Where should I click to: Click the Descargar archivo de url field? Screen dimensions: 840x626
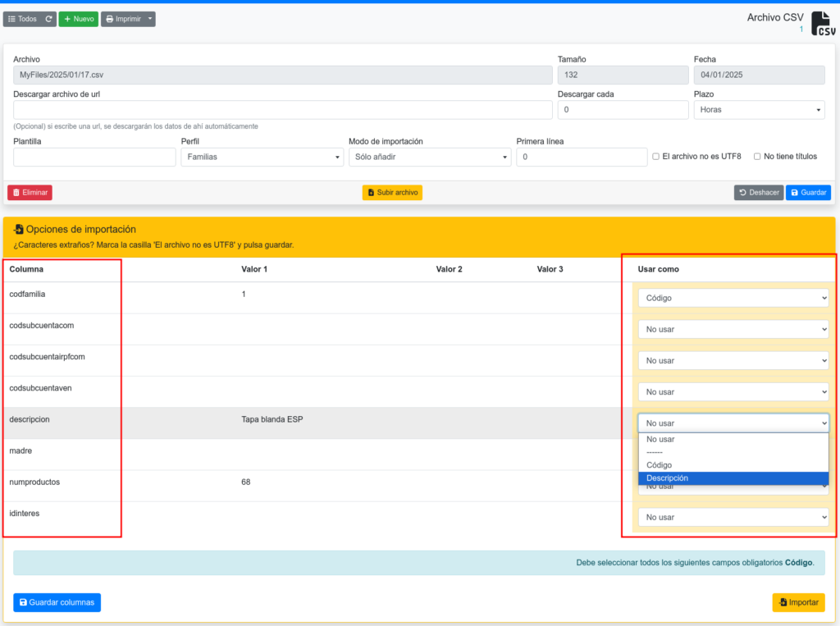pos(282,109)
